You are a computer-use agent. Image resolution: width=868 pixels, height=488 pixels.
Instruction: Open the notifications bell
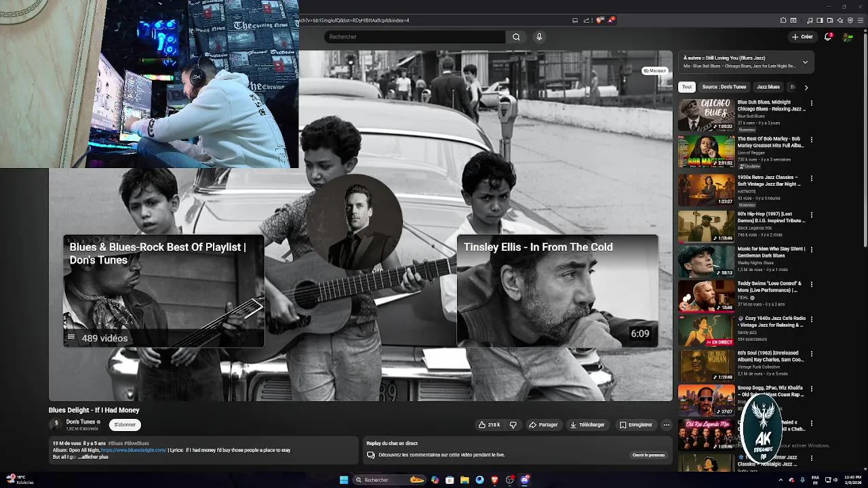828,37
